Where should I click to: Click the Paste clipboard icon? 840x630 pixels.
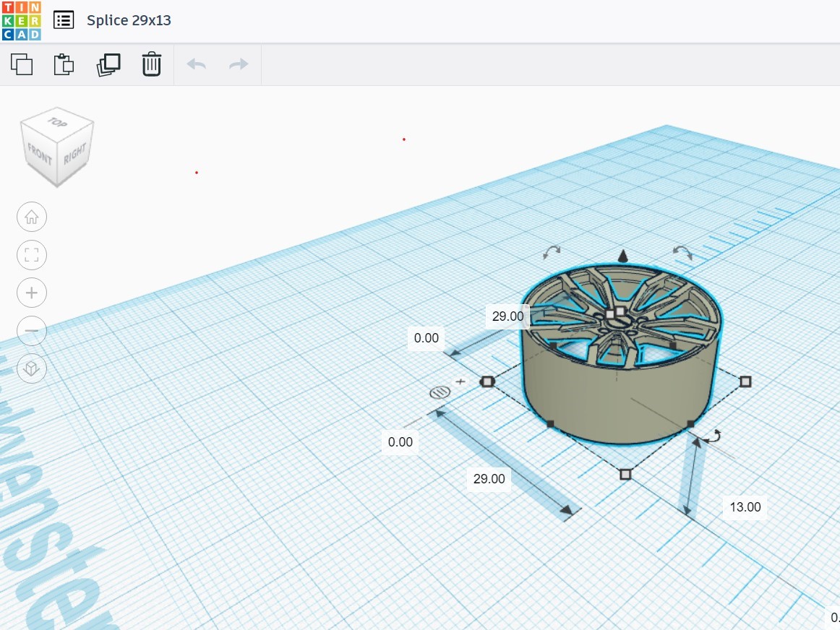64,64
